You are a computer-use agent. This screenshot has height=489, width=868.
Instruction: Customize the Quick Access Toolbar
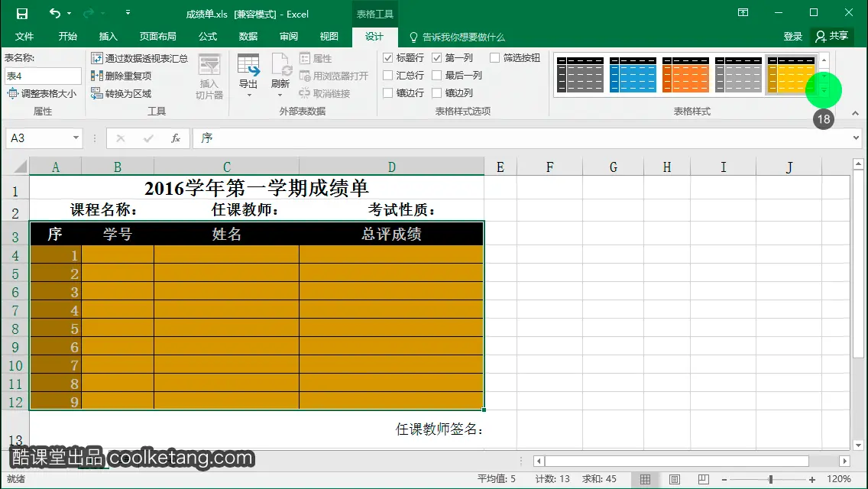coord(128,12)
